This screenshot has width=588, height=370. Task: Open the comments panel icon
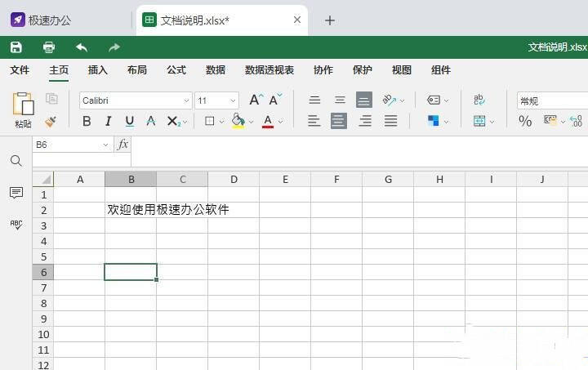point(16,193)
